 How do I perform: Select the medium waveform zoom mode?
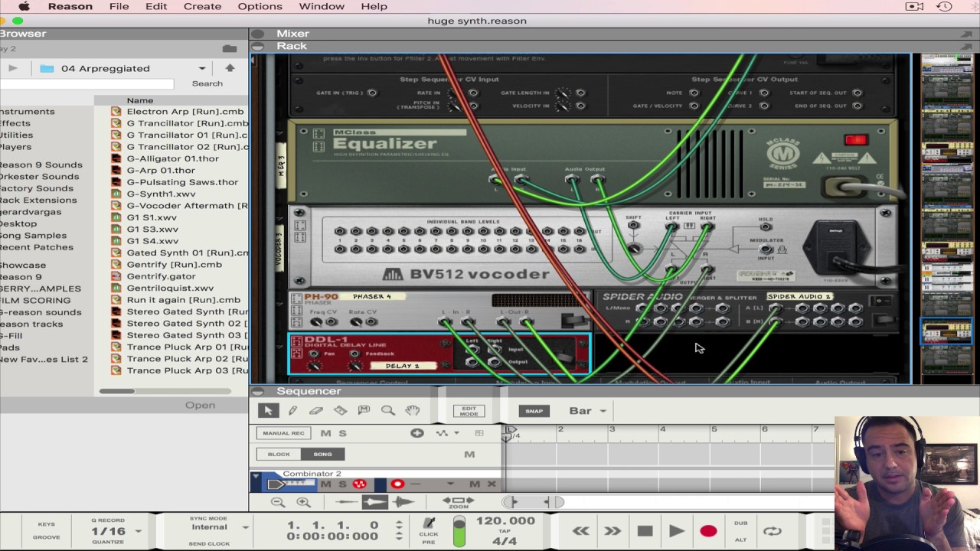tap(374, 502)
